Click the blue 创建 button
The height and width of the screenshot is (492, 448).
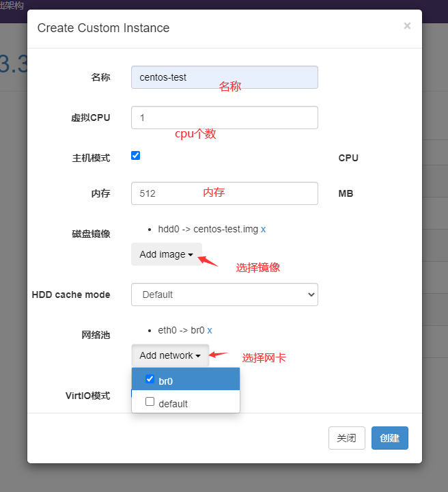(389, 438)
